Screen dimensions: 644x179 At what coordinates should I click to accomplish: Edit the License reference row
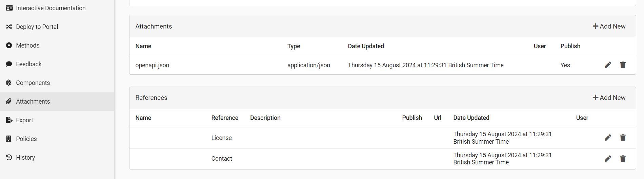(608, 138)
